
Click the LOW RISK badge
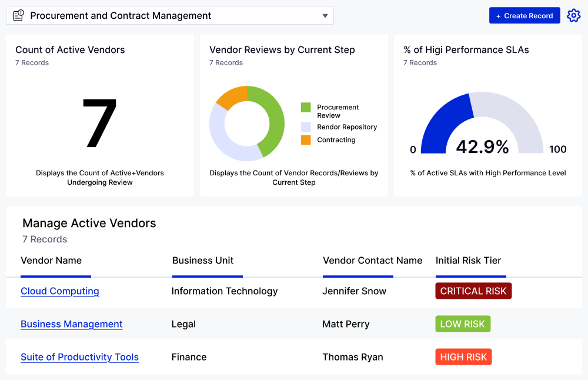[463, 324]
